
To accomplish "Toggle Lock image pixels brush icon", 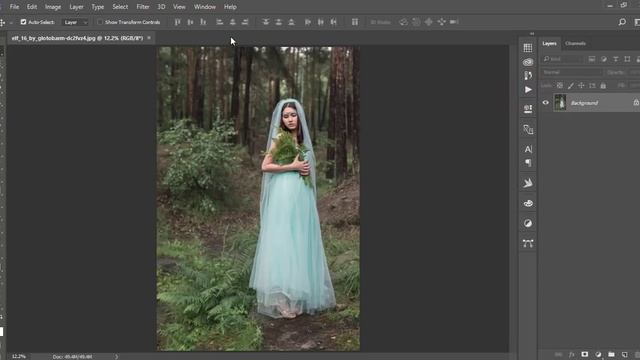I will click(x=571, y=85).
